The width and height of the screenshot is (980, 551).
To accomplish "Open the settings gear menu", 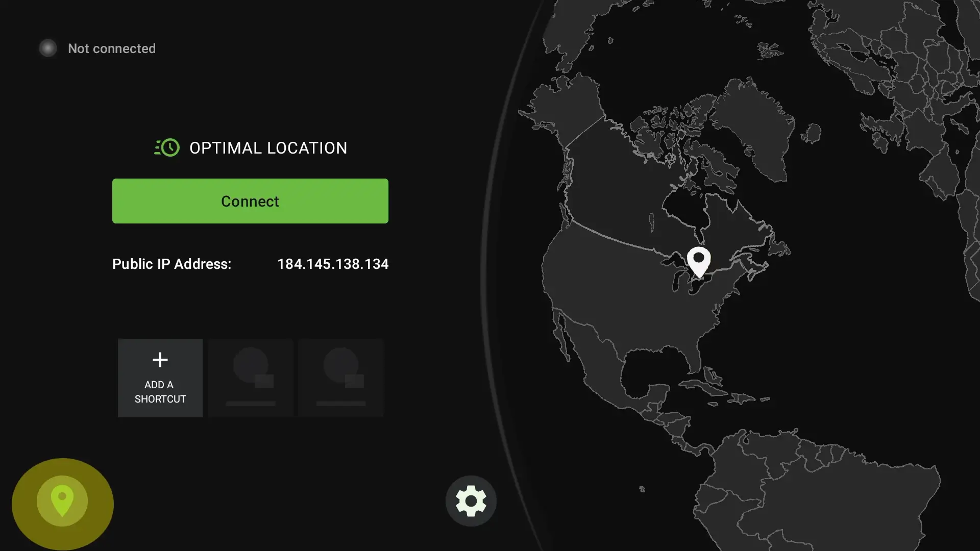I will click(472, 500).
